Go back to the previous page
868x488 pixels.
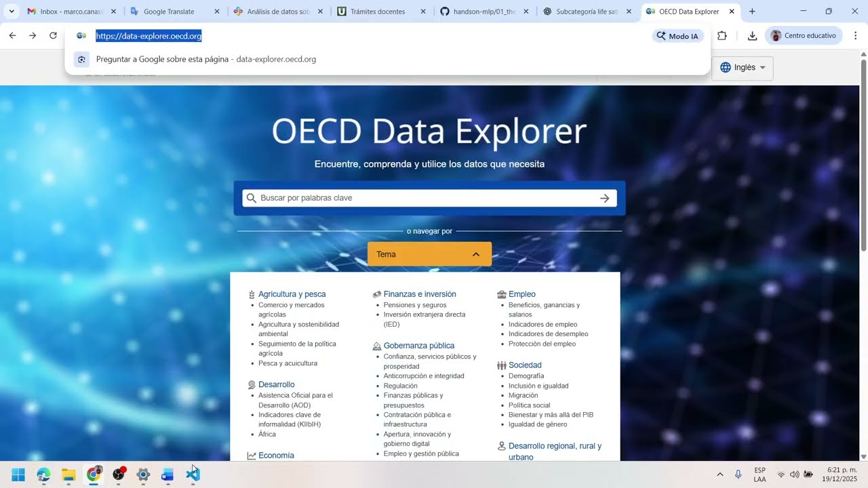tap(12, 36)
